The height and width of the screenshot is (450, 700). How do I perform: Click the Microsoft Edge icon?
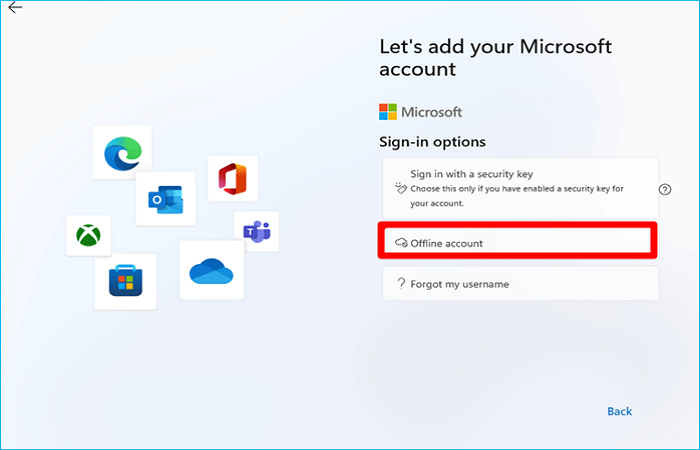(122, 151)
